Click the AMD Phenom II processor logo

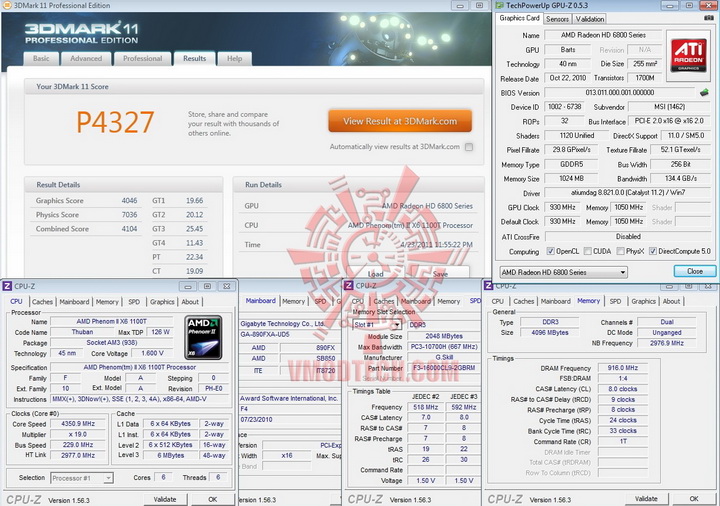(x=204, y=337)
